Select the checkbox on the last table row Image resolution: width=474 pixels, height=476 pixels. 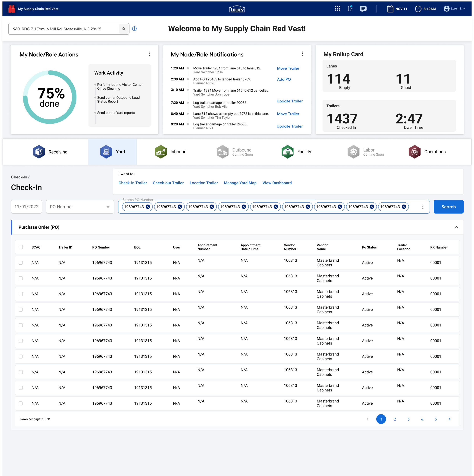[21, 403]
